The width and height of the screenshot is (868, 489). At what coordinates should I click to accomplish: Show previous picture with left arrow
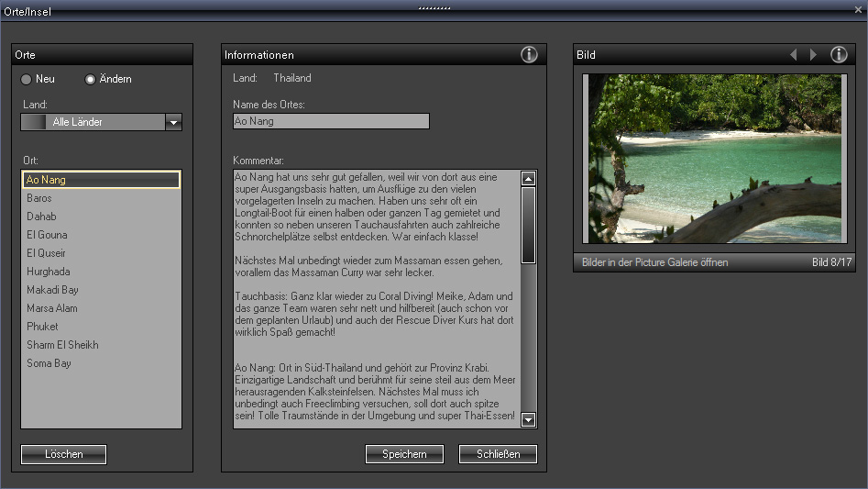click(x=794, y=55)
